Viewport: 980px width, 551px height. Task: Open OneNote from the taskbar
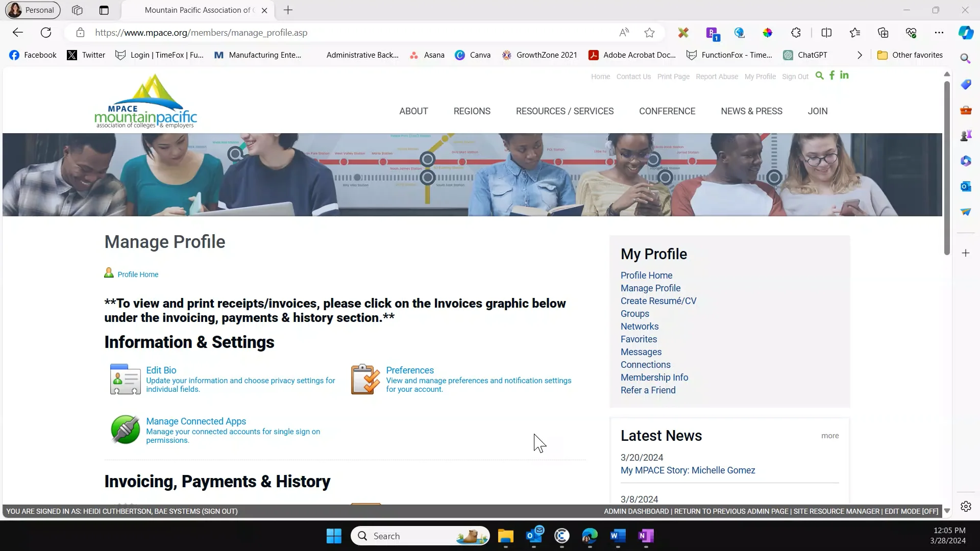[646, 536]
